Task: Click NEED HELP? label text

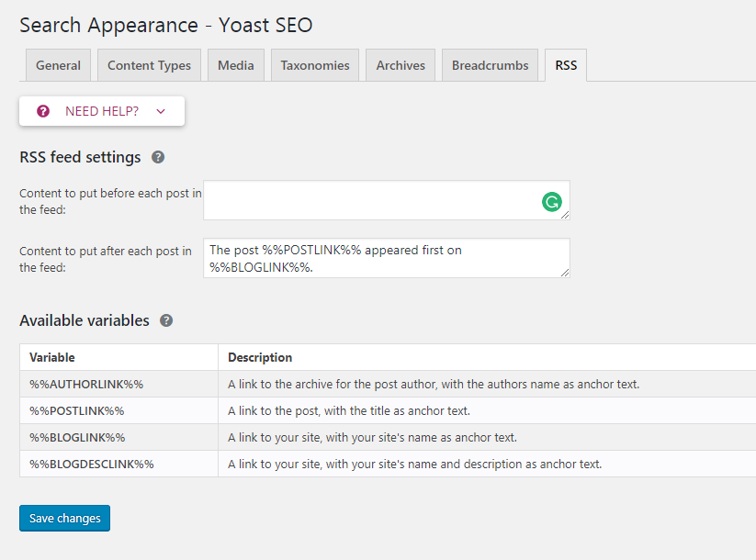Action: coord(102,111)
